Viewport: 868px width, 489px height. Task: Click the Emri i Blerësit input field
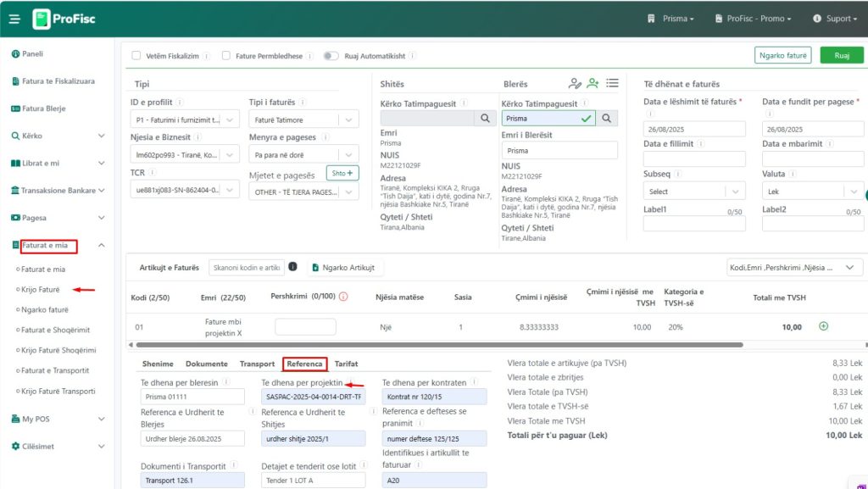559,151
